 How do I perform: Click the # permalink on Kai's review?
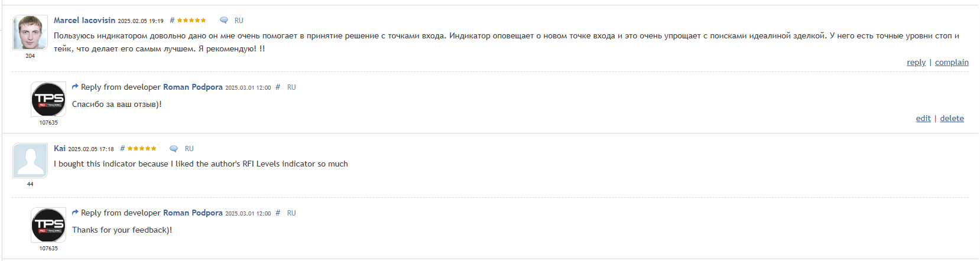122,149
